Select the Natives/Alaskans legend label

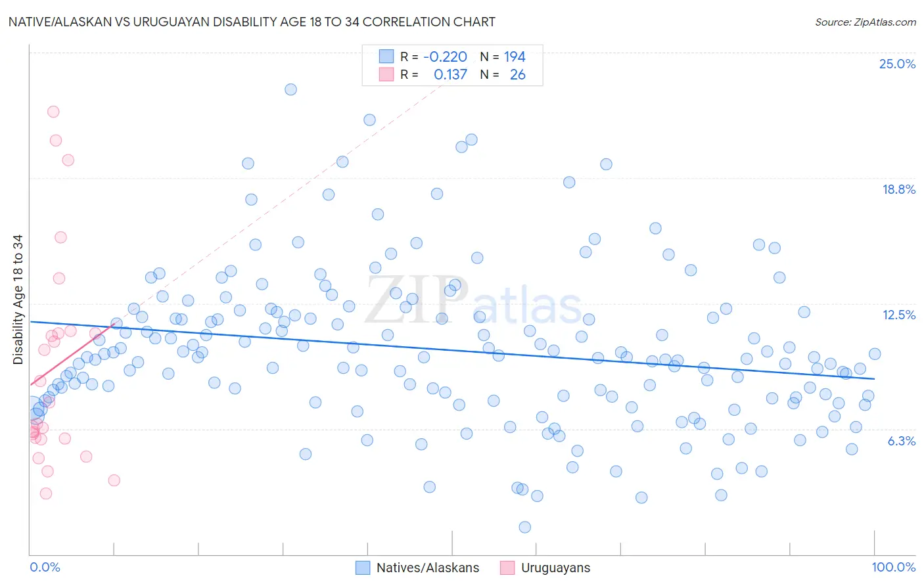pos(428,568)
